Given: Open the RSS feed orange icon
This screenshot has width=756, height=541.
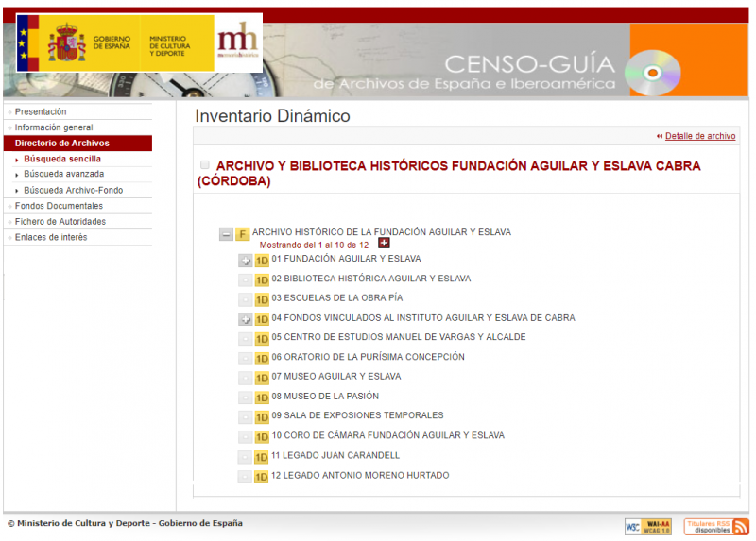Looking at the screenshot, I should pos(740,526).
